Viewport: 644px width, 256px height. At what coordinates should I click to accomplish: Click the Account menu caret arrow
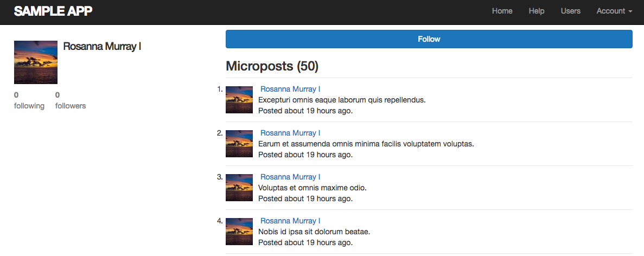point(630,11)
